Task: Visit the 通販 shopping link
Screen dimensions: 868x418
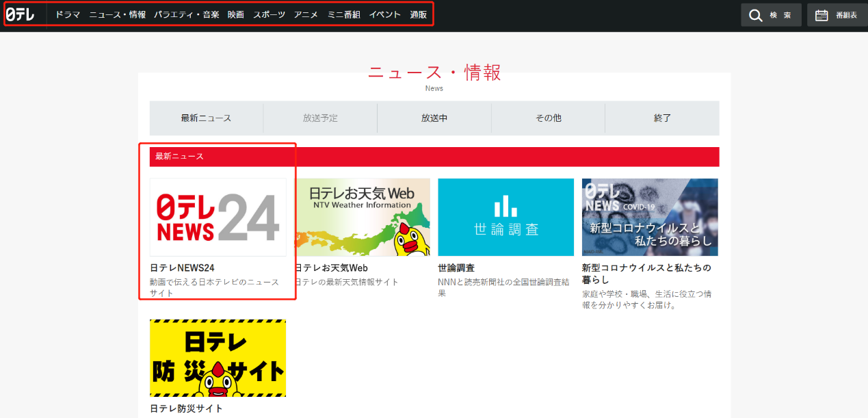Action: (419, 14)
